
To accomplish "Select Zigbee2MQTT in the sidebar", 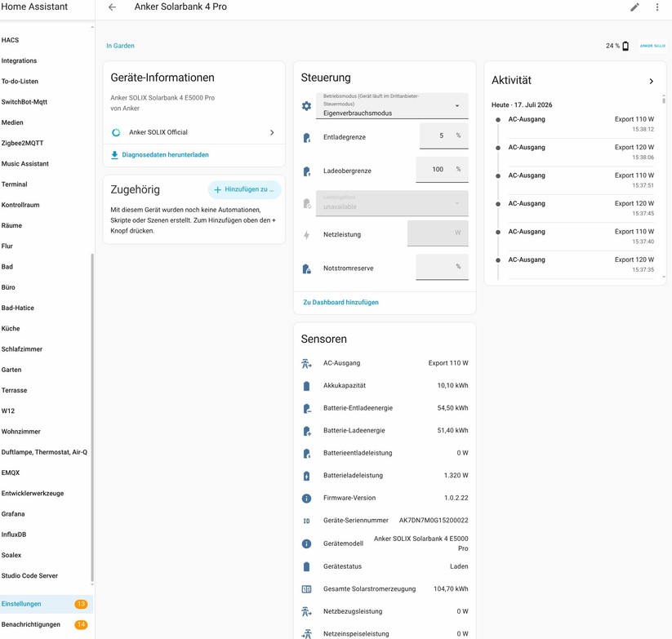I will click(x=46, y=143).
